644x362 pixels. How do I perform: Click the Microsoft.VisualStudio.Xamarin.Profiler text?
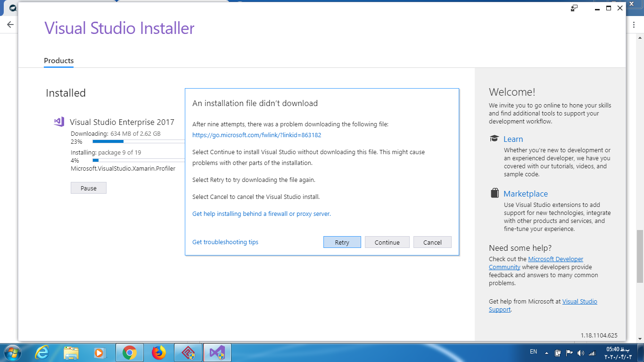click(x=123, y=168)
